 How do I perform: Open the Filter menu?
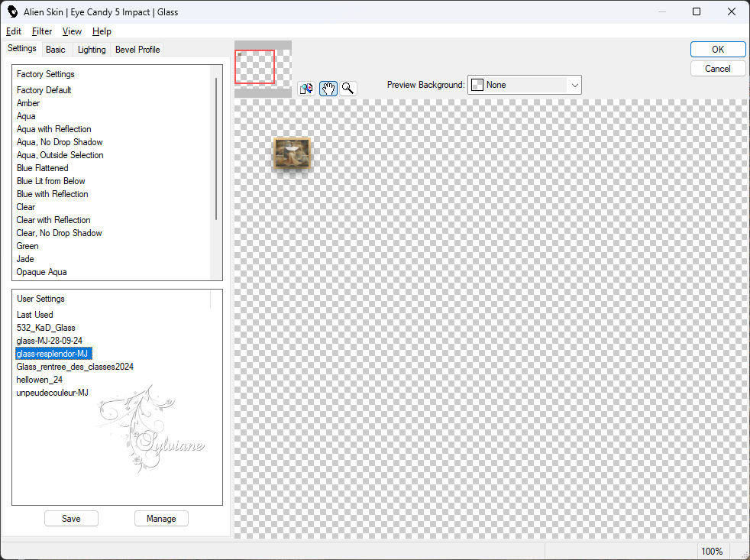[x=41, y=31]
